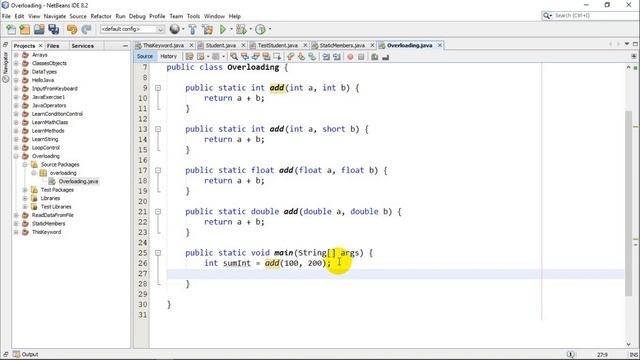Click the Open Project toolbar icon
This screenshot has width=640, height=360.
click(x=39, y=29)
